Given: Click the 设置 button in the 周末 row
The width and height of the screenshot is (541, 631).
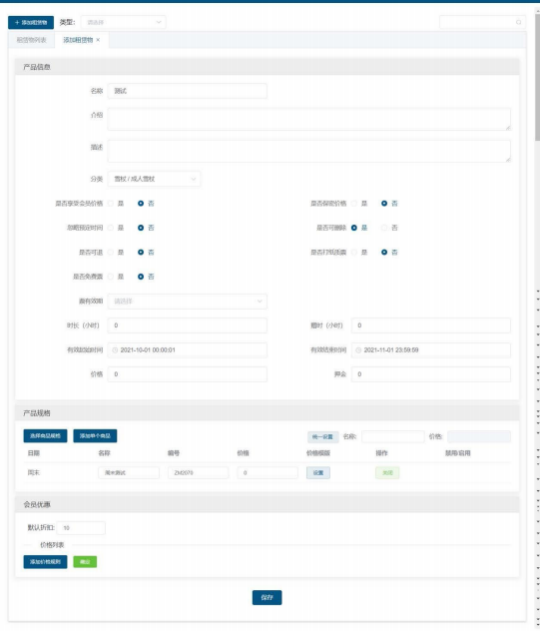Looking at the screenshot, I should [318, 472].
